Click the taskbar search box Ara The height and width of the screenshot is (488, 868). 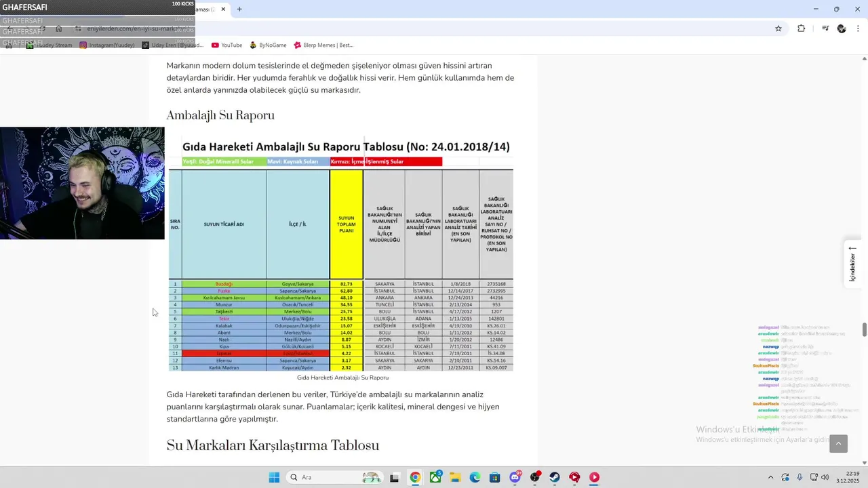coord(336,477)
